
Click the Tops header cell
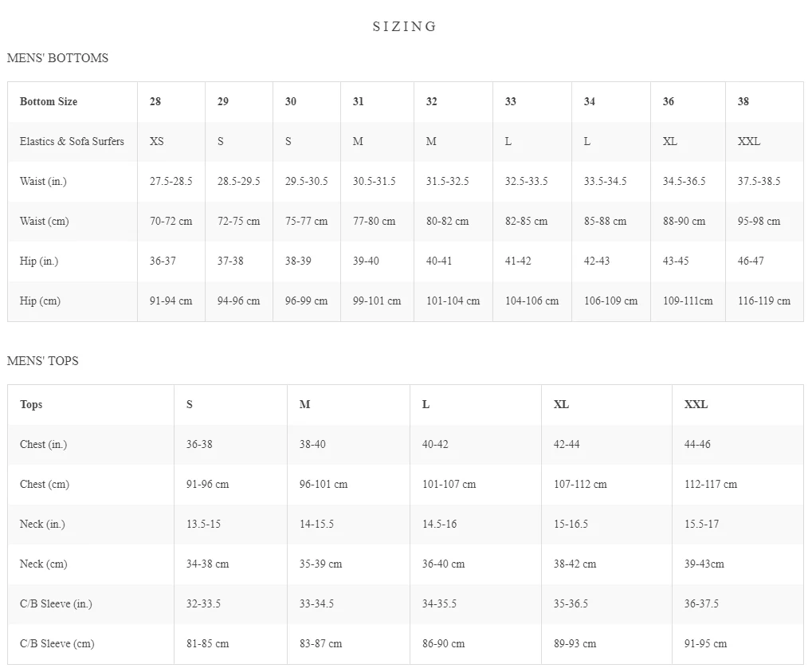[x=31, y=405]
